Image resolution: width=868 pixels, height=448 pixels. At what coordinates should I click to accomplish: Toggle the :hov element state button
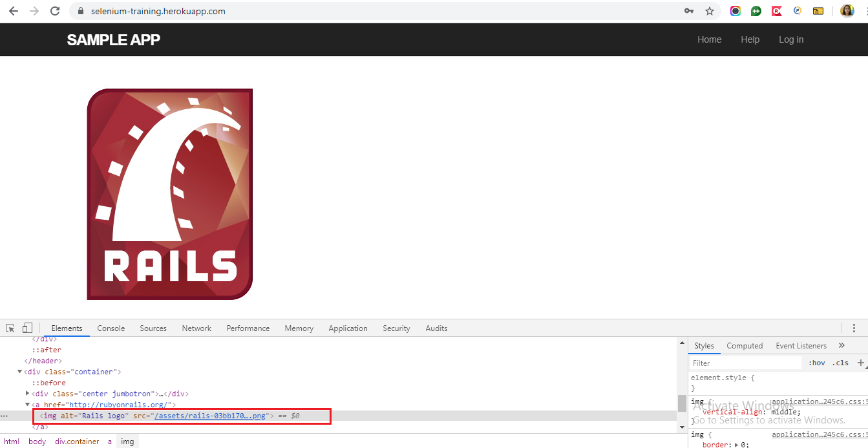tap(817, 363)
